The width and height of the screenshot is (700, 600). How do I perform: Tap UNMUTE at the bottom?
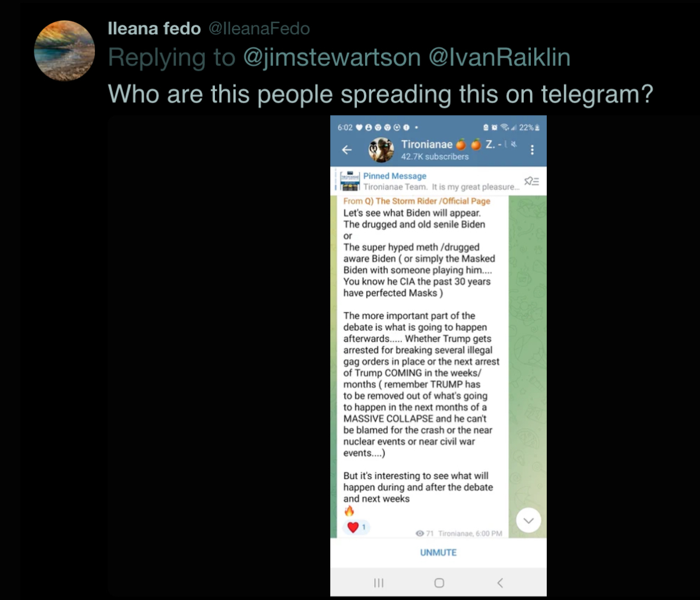pyautogui.click(x=438, y=553)
